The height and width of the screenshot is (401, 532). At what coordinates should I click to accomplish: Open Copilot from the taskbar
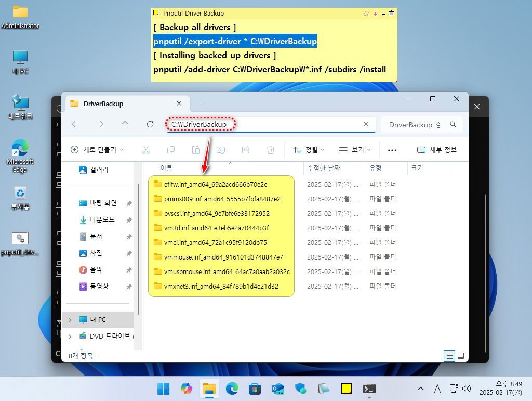pos(187,389)
